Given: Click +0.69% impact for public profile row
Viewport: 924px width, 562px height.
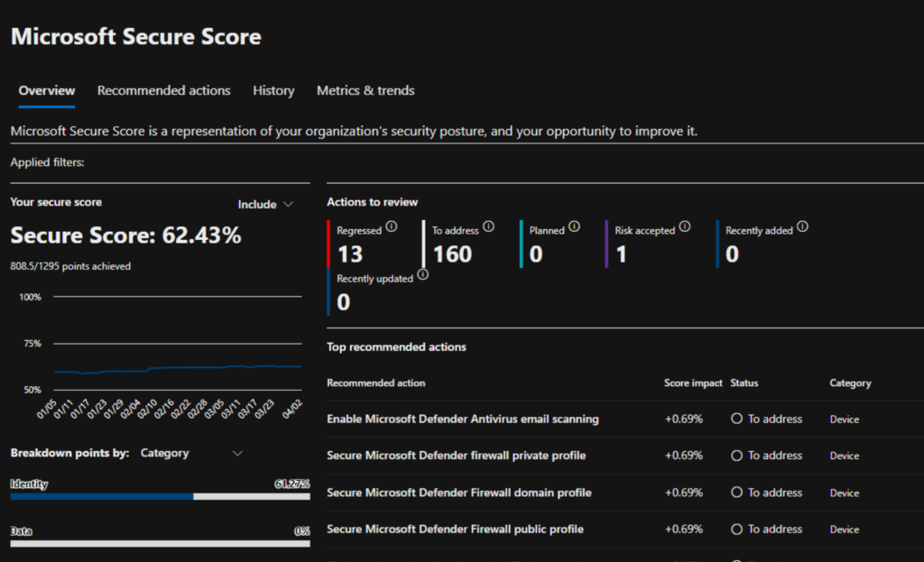Looking at the screenshot, I should click(684, 529).
